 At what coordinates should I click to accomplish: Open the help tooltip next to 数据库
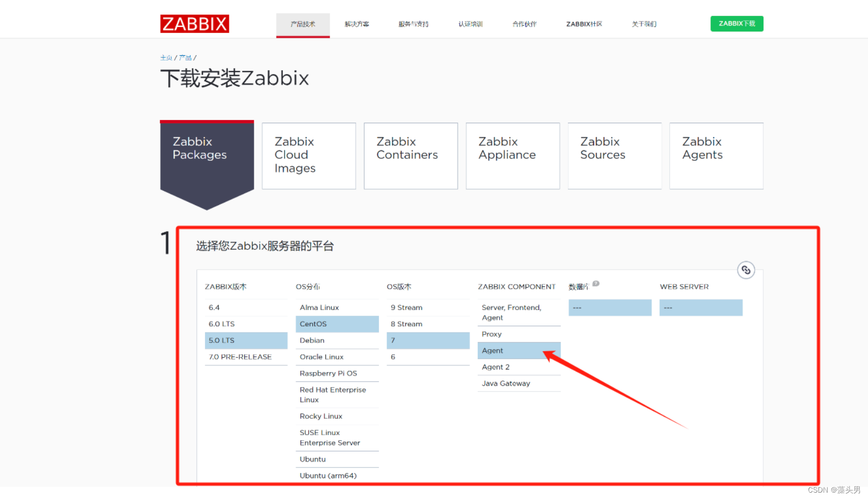tap(596, 283)
